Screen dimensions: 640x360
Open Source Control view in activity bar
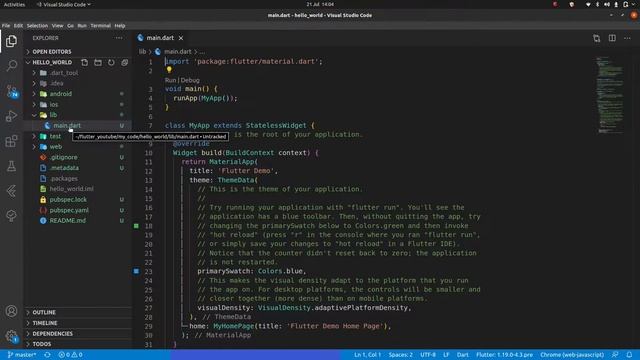coord(11,91)
